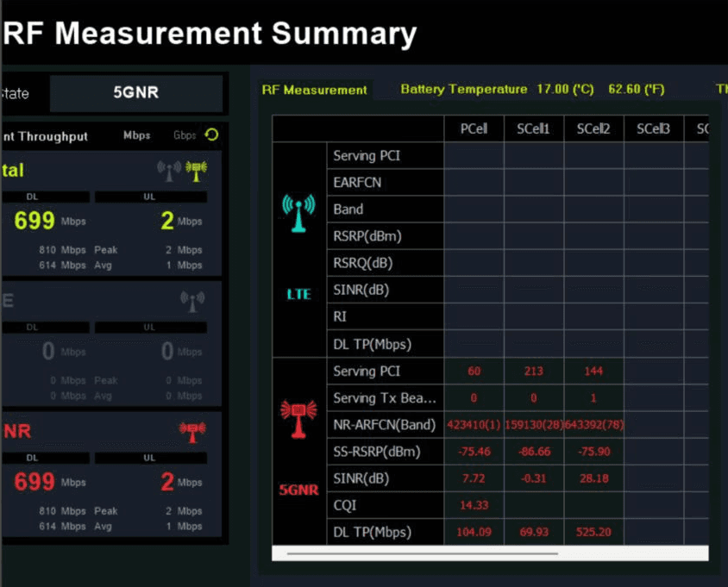Click SCell2 Serving Tx Beam value 1
The image size is (728, 587).
593,398
